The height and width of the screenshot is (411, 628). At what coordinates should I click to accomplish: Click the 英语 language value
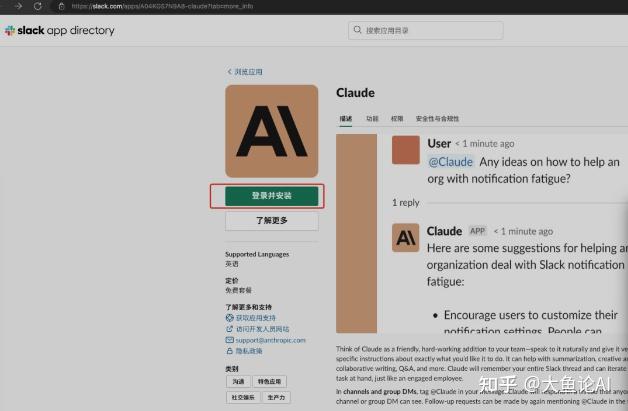coord(232,264)
